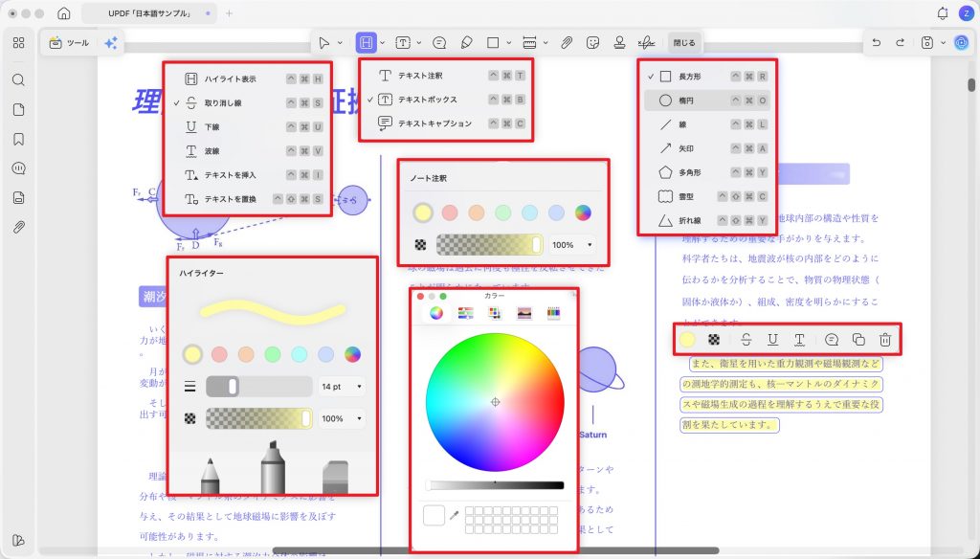This screenshot has height=559, width=980.
Task: Open the thumbnails grid in left sidebar
Action: (x=19, y=42)
